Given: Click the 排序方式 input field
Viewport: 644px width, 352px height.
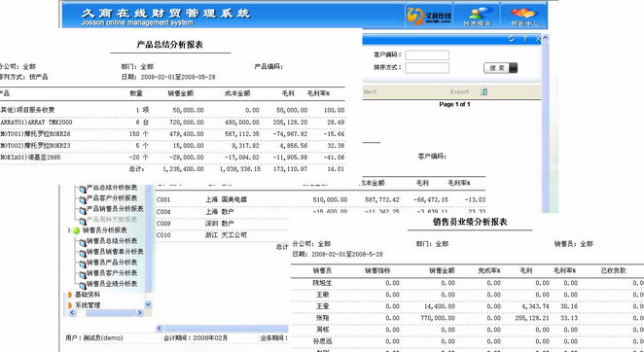Looking at the screenshot, I should (427, 68).
